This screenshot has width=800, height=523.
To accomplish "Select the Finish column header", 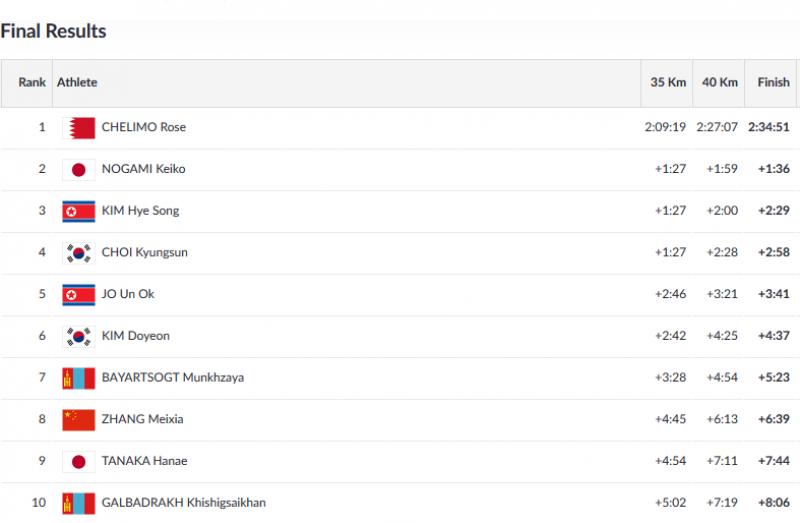I will (x=773, y=82).
